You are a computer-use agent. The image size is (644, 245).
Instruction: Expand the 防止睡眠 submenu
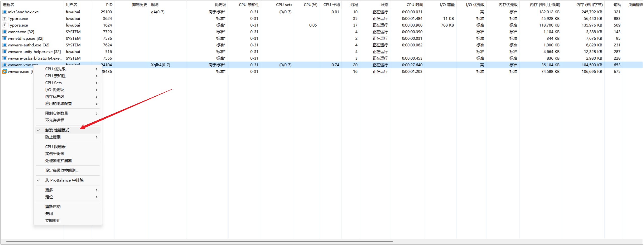point(68,137)
